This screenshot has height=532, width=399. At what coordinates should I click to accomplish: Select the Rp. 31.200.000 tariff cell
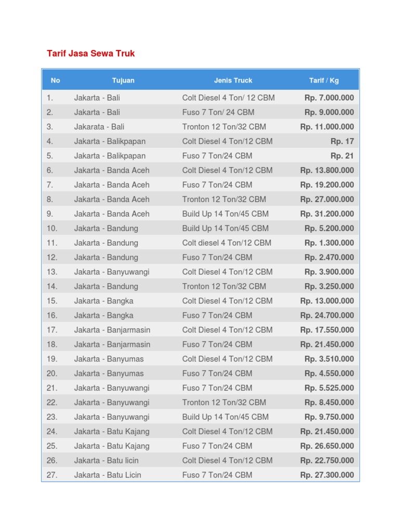point(327,214)
